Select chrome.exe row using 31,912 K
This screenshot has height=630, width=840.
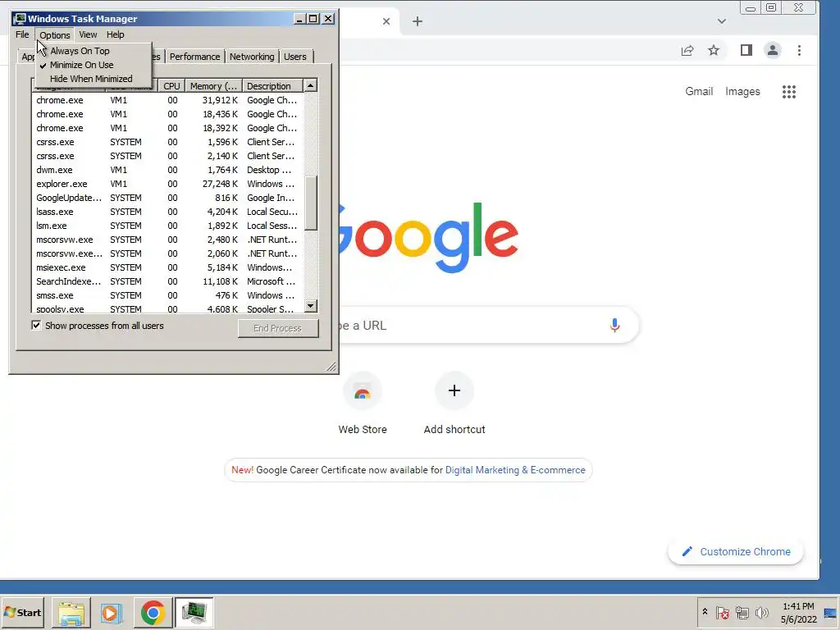167,100
